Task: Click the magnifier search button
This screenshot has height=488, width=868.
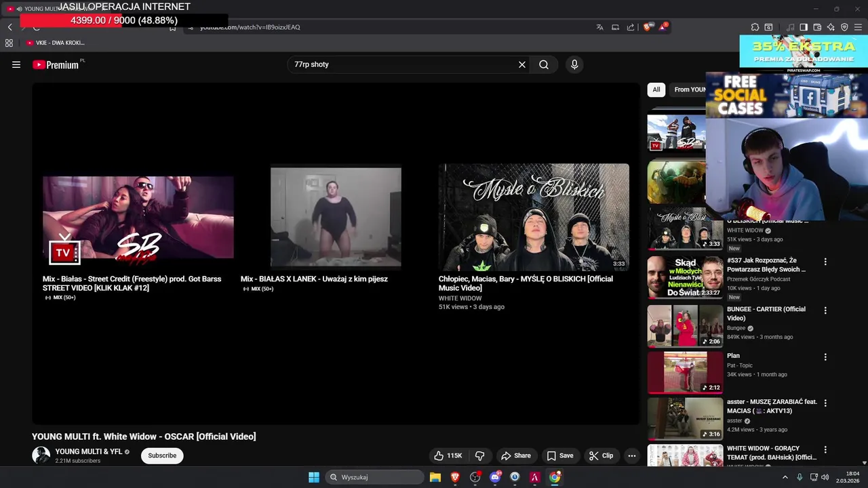Action: coord(544,64)
